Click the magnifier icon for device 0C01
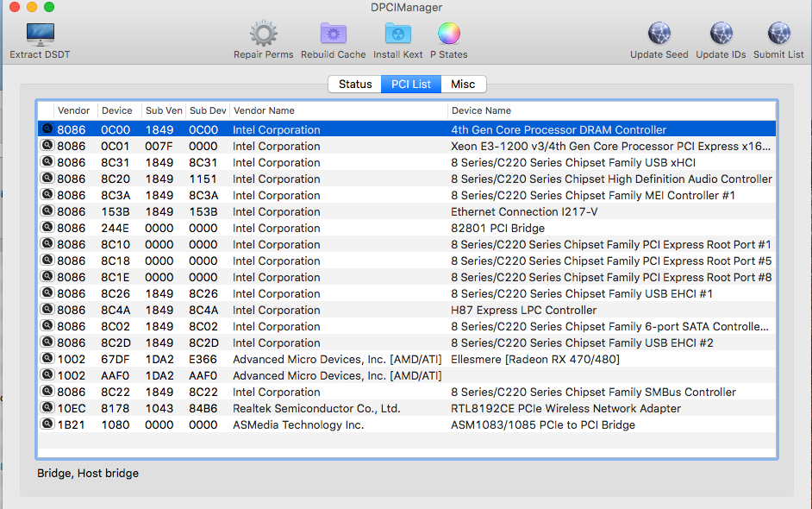Screen dimensions: 812x509 (47, 145)
